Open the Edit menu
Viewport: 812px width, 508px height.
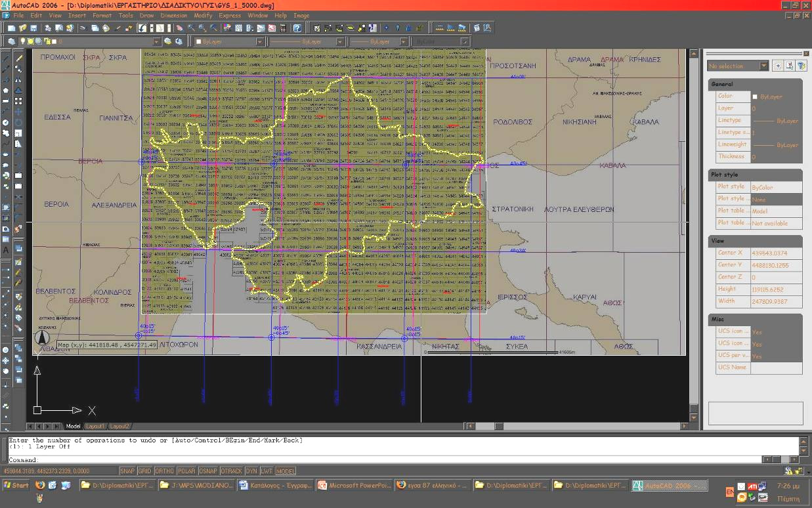(x=36, y=15)
